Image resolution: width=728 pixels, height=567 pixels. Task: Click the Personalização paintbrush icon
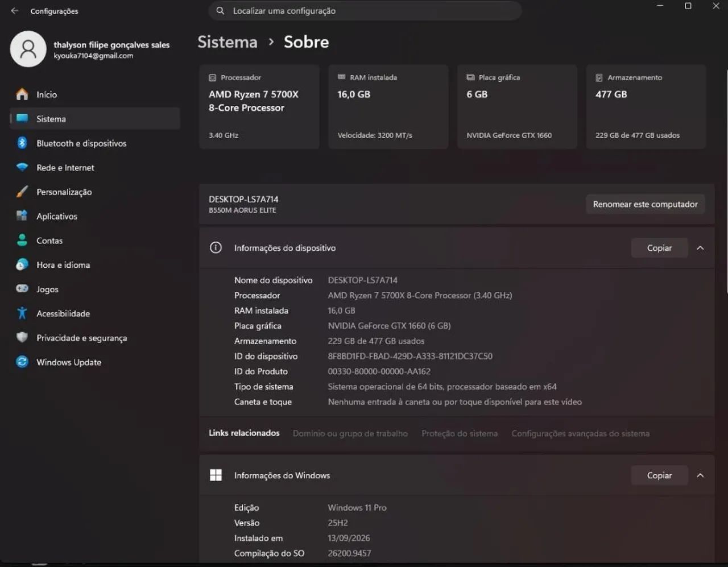[x=22, y=192]
